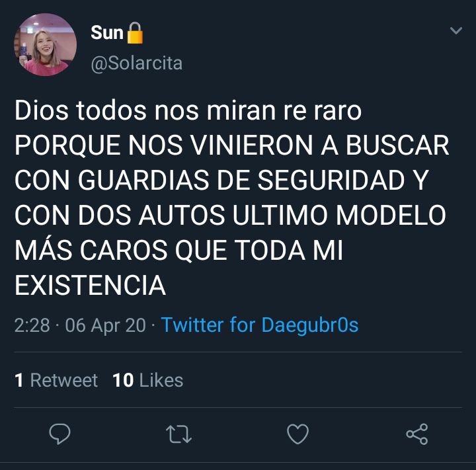
Task: Click the bold number 10 before Likes
Action: (x=123, y=380)
